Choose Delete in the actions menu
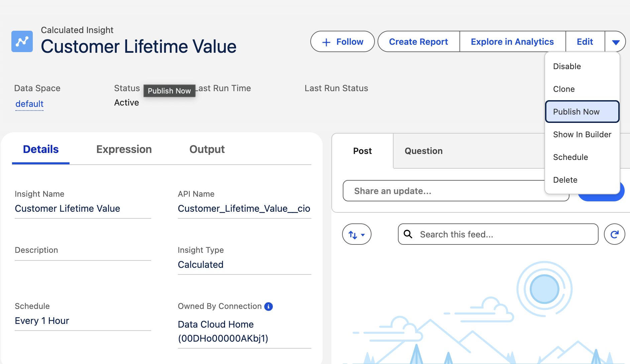The width and height of the screenshot is (630, 364). coord(565,180)
